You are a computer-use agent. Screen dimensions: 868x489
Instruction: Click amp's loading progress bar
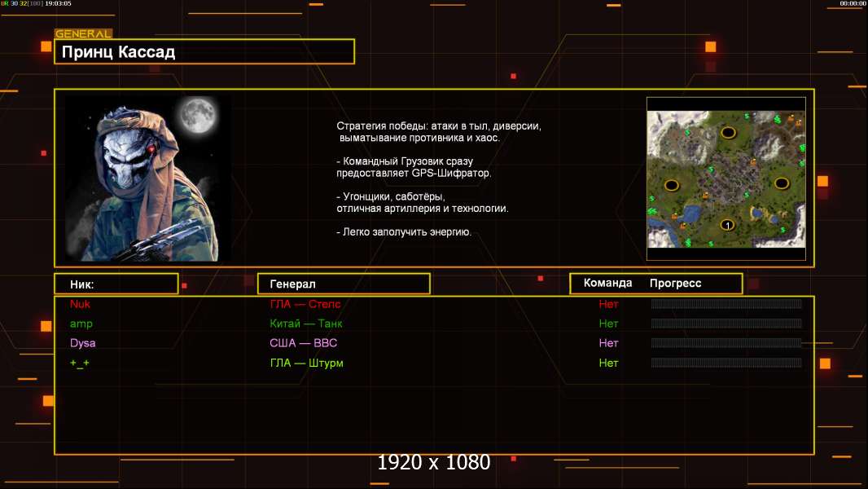point(726,324)
